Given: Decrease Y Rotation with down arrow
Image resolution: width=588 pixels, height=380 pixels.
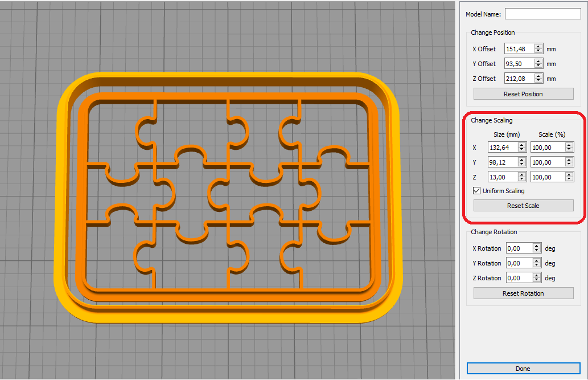Looking at the screenshot, I should click(537, 265).
